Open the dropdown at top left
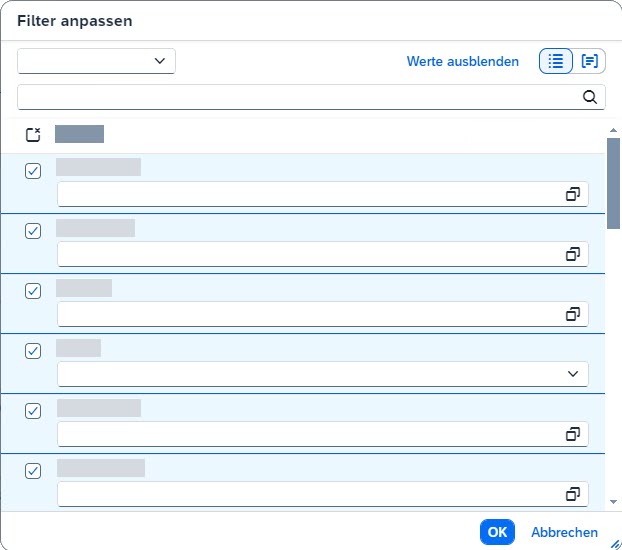 (x=96, y=61)
